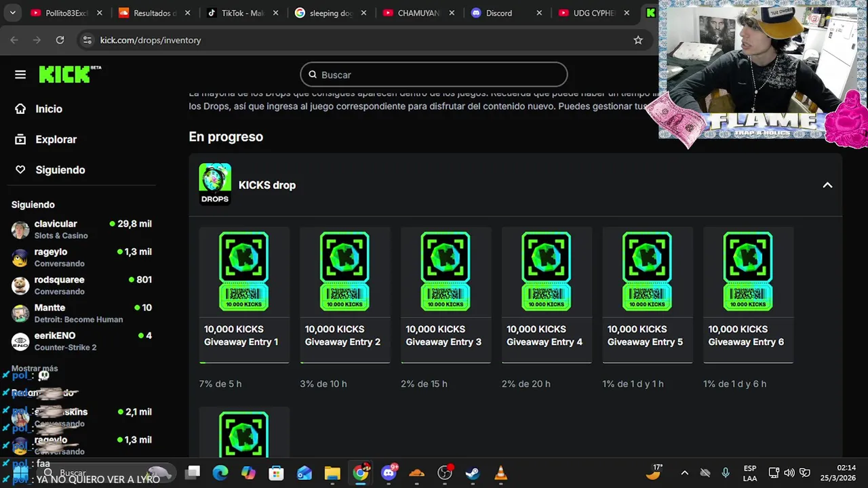The image size is (868, 488).
Task: Switch to the CHAMUYAN YouTube tab
Action: 418,13
